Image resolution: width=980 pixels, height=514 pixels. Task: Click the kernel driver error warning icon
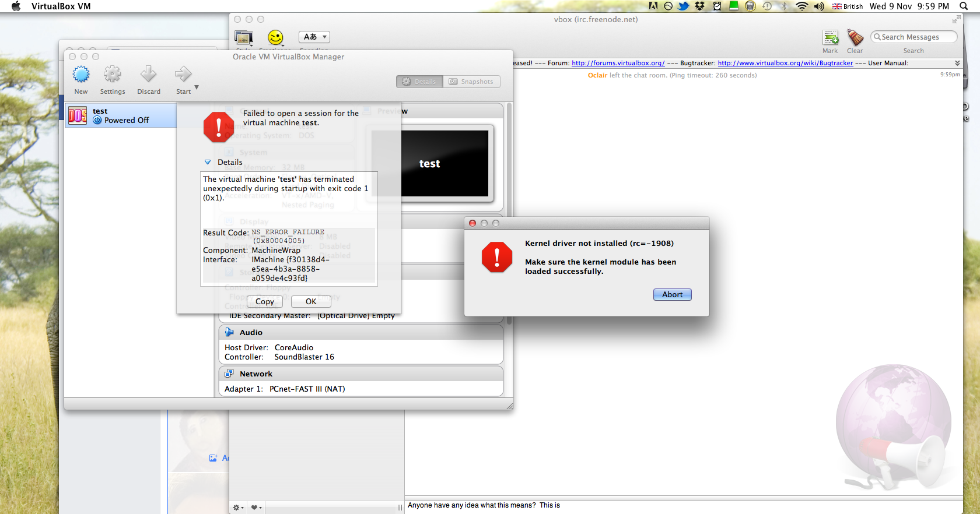(x=497, y=257)
